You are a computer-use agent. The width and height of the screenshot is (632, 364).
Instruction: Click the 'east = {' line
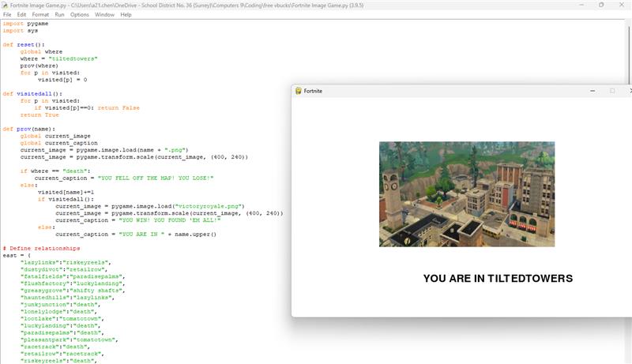pyautogui.click(x=17, y=255)
